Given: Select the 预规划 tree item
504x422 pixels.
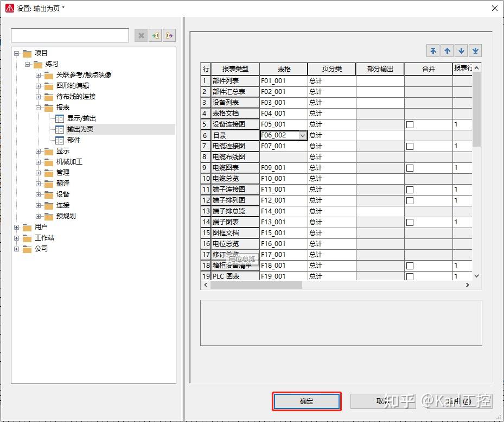Looking at the screenshot, I should pos(66,216).
